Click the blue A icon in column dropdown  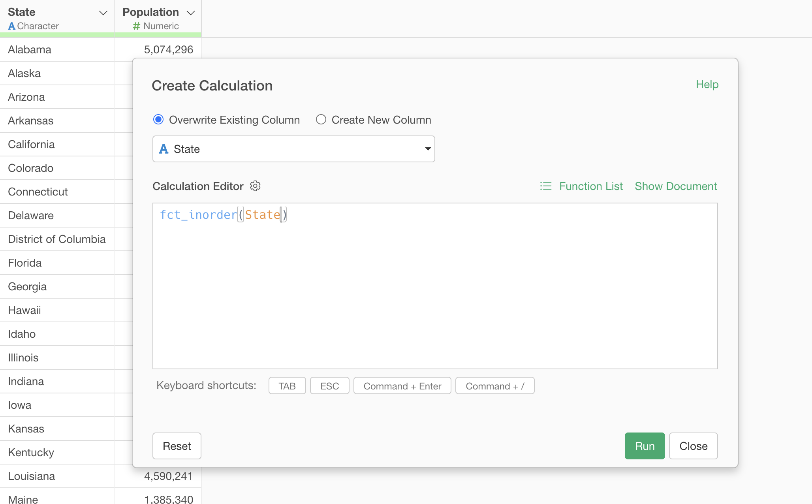(164, 149)
